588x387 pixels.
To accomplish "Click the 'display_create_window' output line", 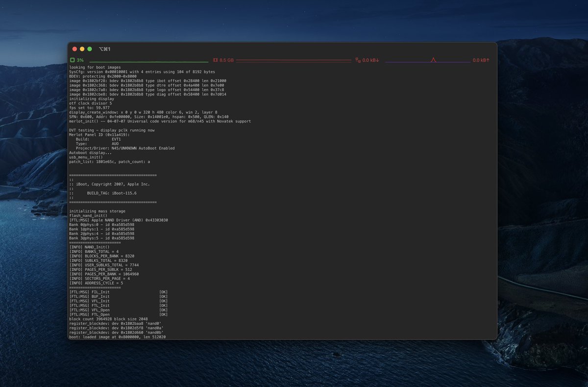I will tap(143, 112).
